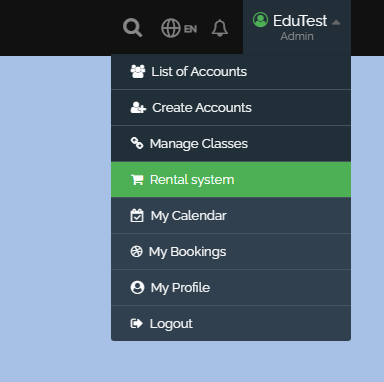Select the List of Accounts menu entry
Image resolution: width=384 pixels, height=382 pixels.
click(231, 72)
